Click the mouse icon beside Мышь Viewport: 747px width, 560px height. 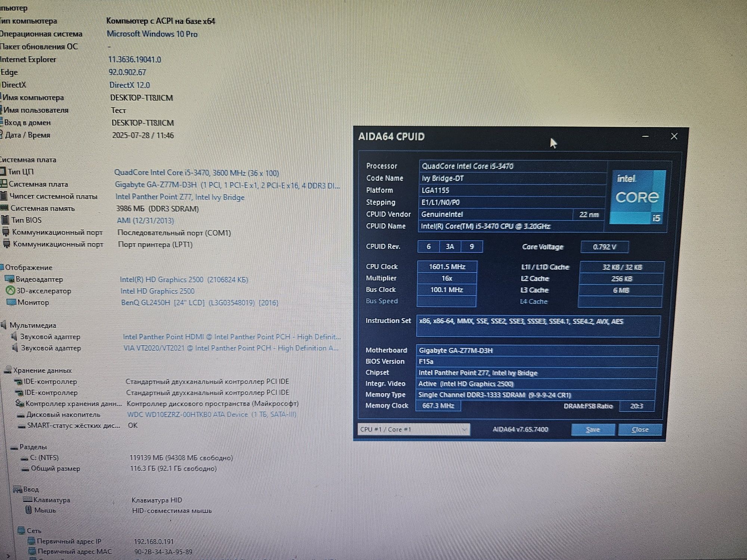tap(29, 510)
